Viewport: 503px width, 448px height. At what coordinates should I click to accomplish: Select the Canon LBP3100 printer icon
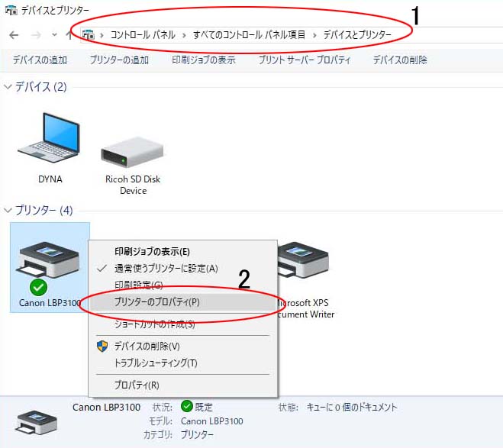tap(50, 267)
